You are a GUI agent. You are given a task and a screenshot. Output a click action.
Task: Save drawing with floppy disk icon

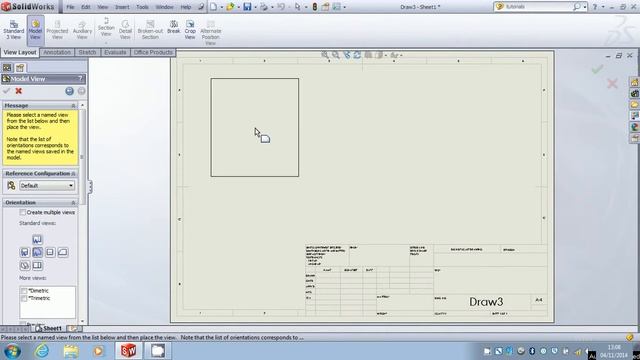tap(247, 7)
